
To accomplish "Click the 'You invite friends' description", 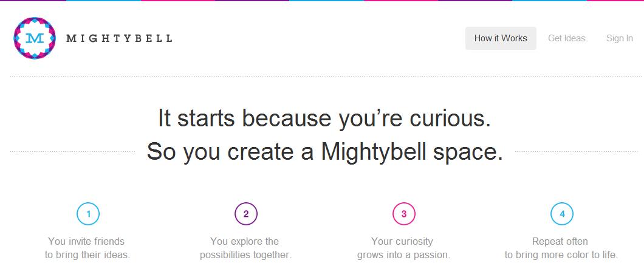I will [87, 248].
